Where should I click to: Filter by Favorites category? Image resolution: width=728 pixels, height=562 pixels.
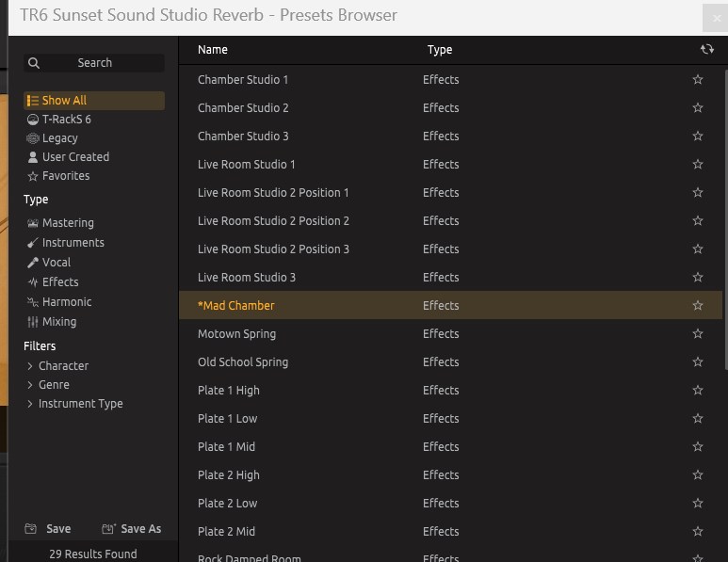[65, 176]
